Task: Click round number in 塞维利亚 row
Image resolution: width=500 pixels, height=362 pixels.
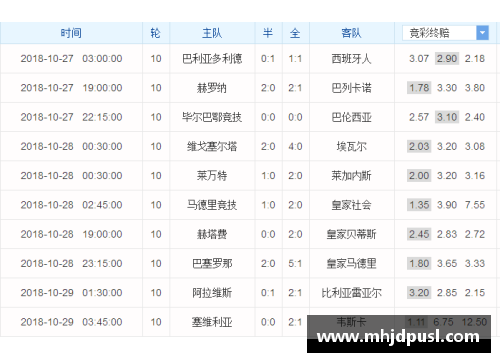Action: 156,322
